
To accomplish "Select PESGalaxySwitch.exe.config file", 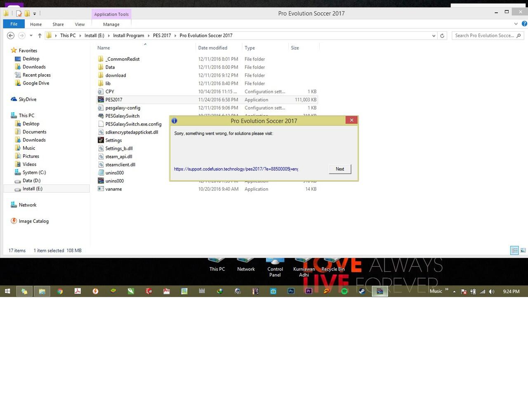I will [x=133, y=124].
